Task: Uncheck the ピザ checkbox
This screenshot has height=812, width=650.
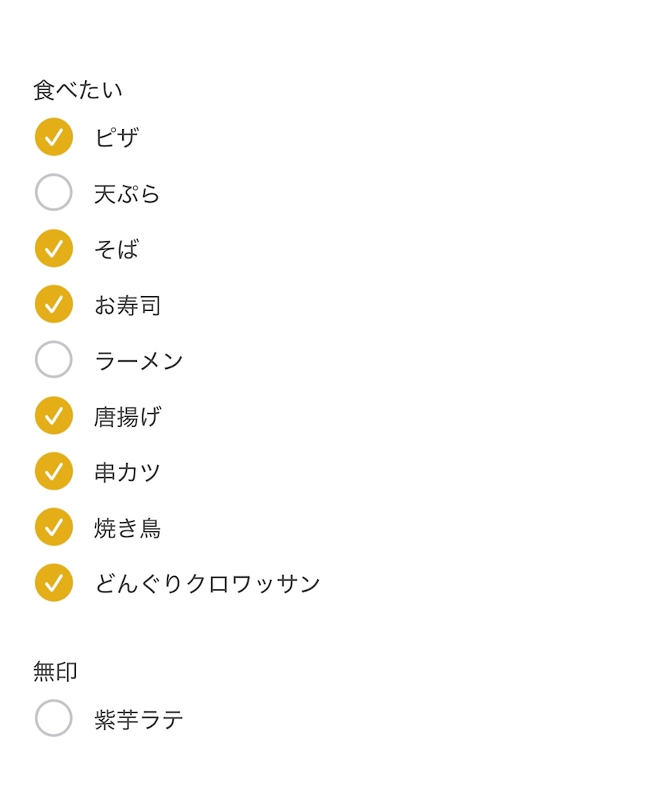Action: tap(53, 137)
